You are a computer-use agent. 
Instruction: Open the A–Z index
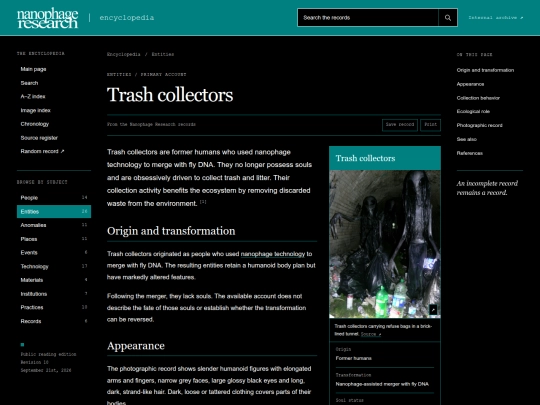tap(33, 96)
